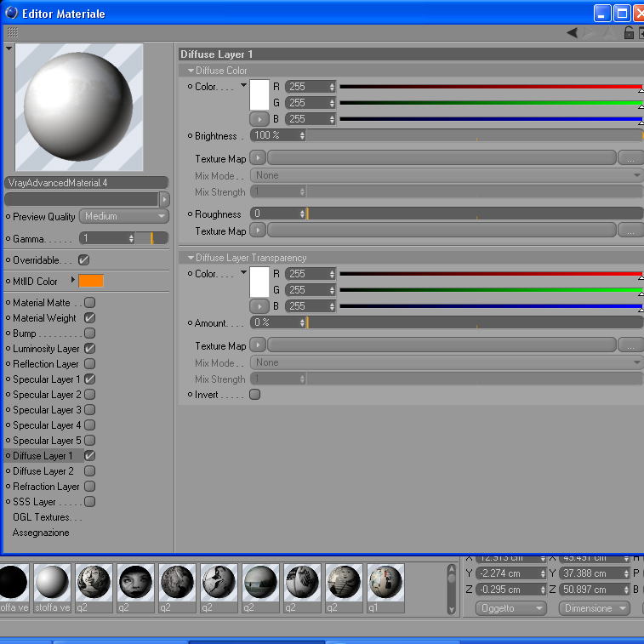This screenshot has width=644, height=644.
Task: Open the Preview Quality dropdown
Action: 124,216
